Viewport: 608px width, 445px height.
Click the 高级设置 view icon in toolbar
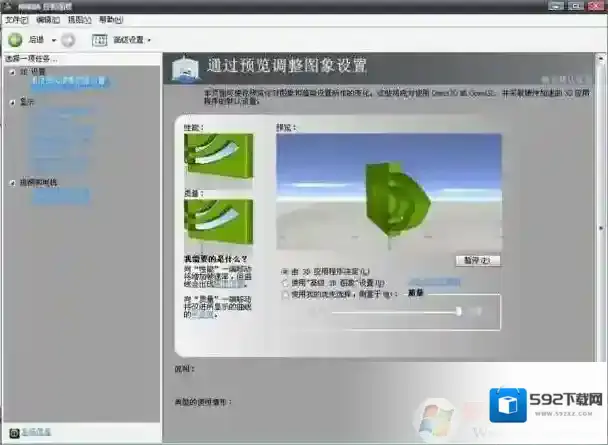click(x=99, y=40)
